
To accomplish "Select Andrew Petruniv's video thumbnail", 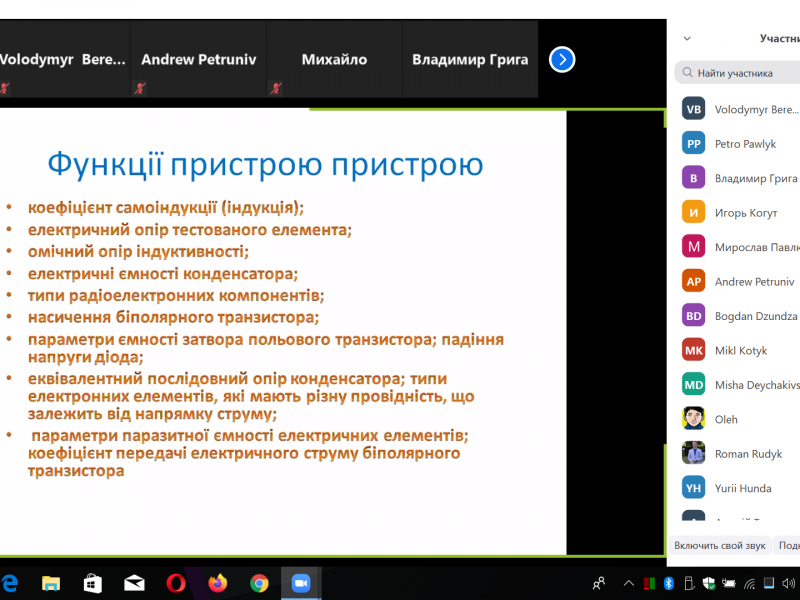I will [199, 60].
